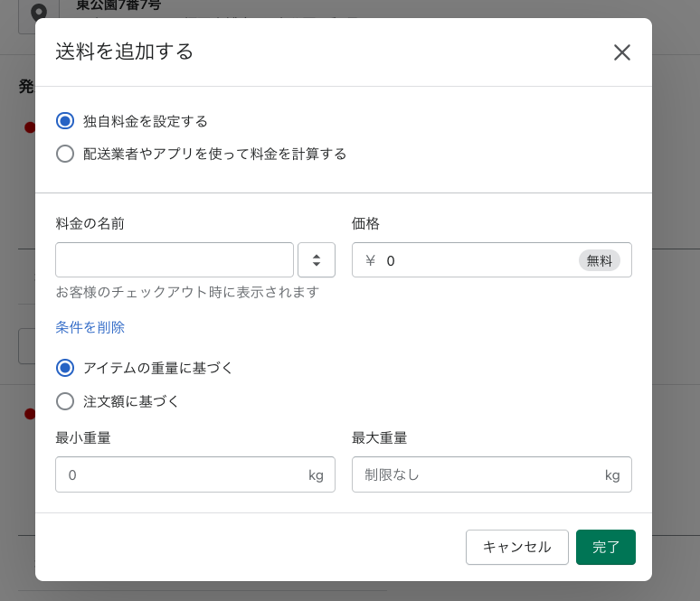Click the 料金の名前 text field
This screenshot has height=601, width=700.
(x=175, y=259)
